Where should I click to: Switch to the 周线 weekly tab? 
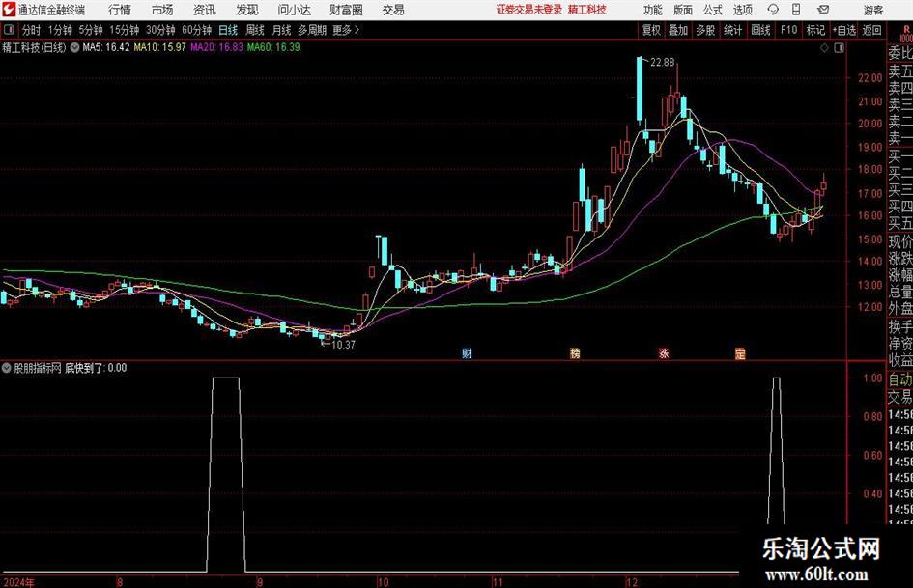click(254, 30)
